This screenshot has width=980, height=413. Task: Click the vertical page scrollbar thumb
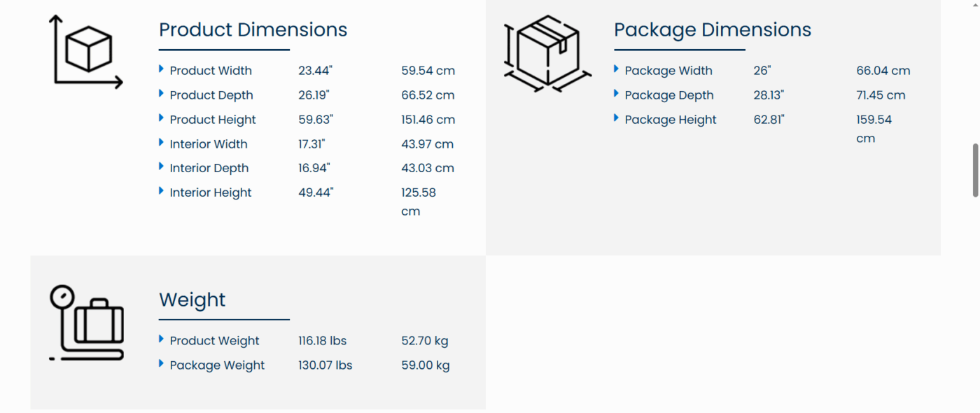tap(975, 170)
